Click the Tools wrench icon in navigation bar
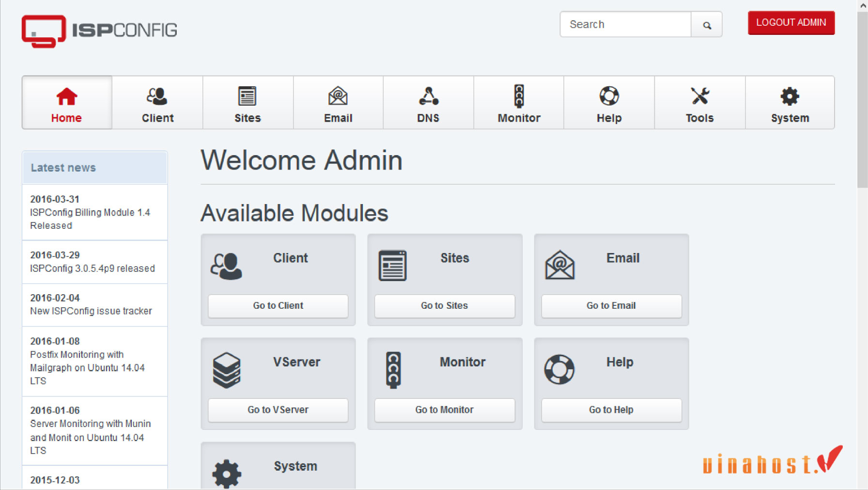868x490 pixels. coord(700,96)
